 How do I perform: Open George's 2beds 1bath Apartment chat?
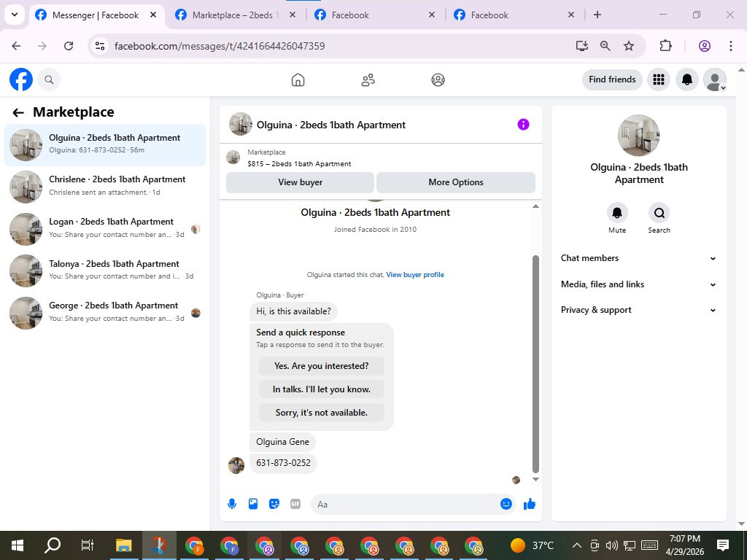coord(105,312)
